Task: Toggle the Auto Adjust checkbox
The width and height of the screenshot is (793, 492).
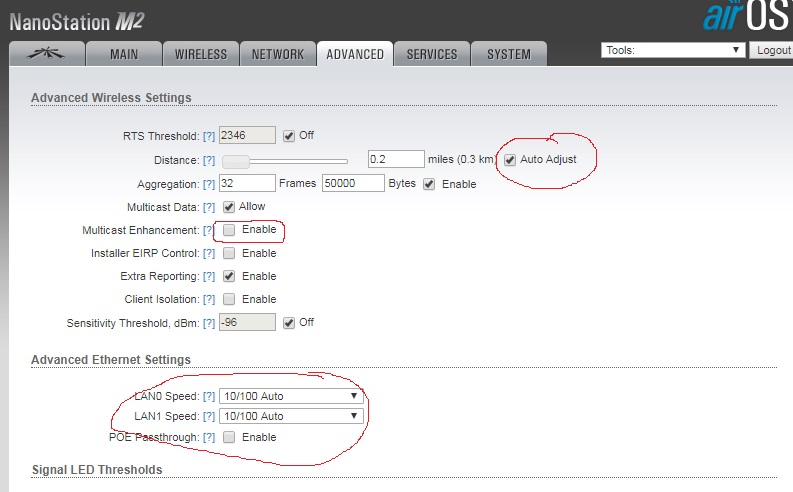Action: (x=510, y=160)
